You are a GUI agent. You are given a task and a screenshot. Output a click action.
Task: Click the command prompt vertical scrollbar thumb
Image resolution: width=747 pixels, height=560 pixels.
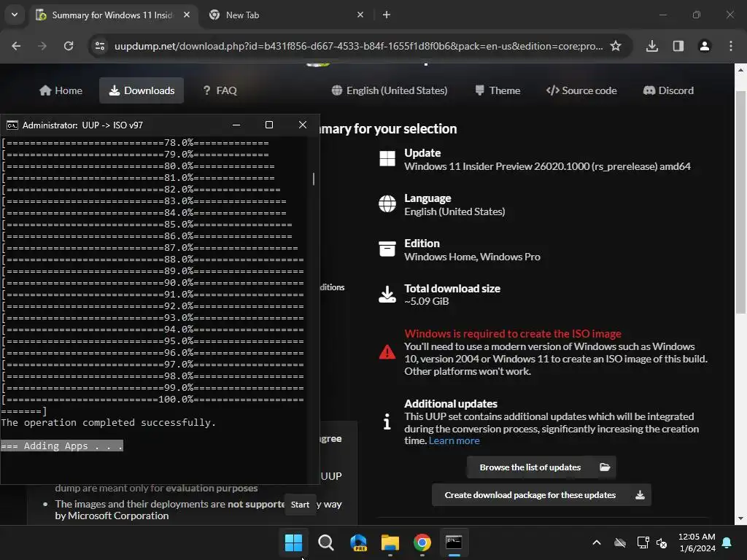pyautogui.click(x=314, y=179)
